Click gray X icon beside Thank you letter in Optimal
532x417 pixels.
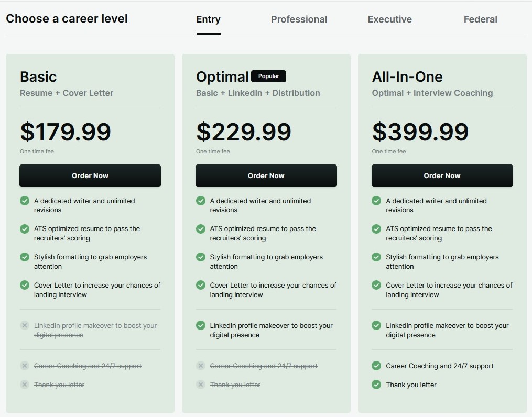201,385
